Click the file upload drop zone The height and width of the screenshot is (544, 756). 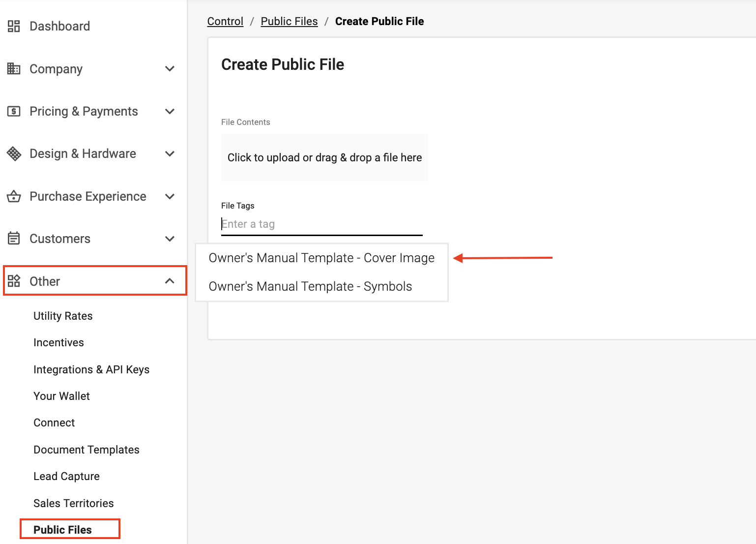(324, 157)
